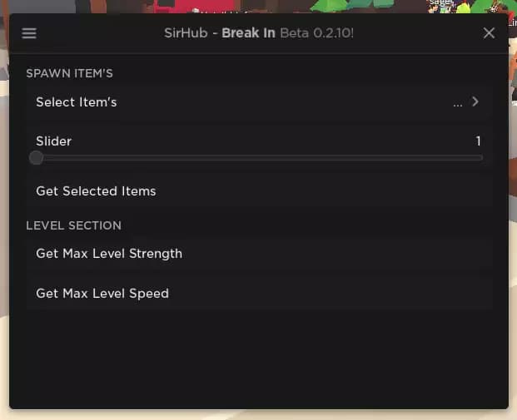Expand Select Item's chevron arrow

point(475,101)
